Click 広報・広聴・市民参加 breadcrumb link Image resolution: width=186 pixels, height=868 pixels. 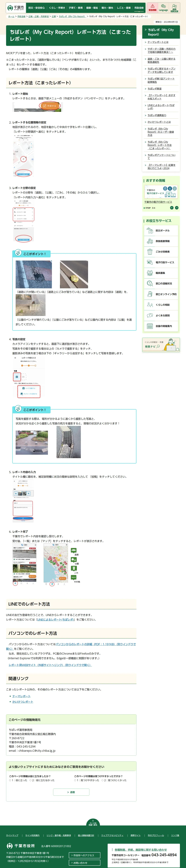point(39,16)
